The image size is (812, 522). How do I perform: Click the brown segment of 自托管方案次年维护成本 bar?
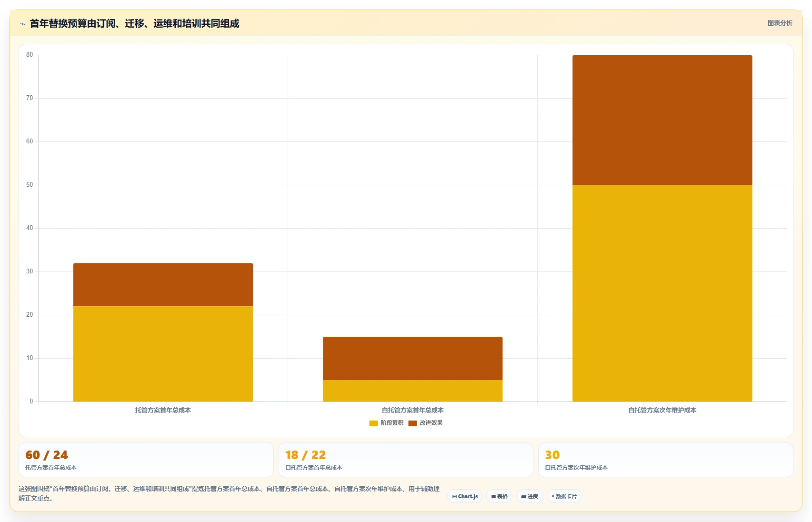click(x=662, y=120)
